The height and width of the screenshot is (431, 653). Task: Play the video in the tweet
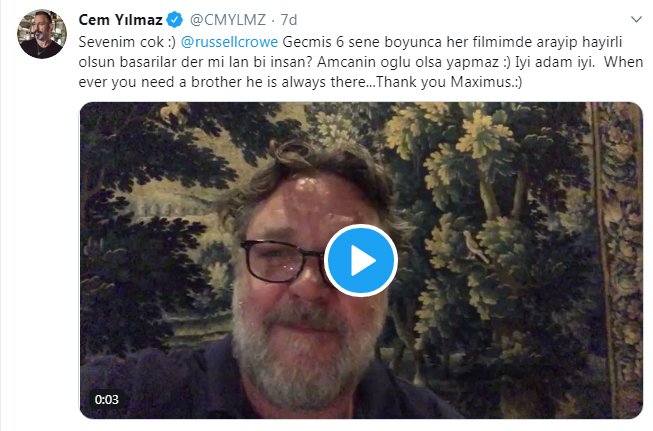(x=361, y=261)
